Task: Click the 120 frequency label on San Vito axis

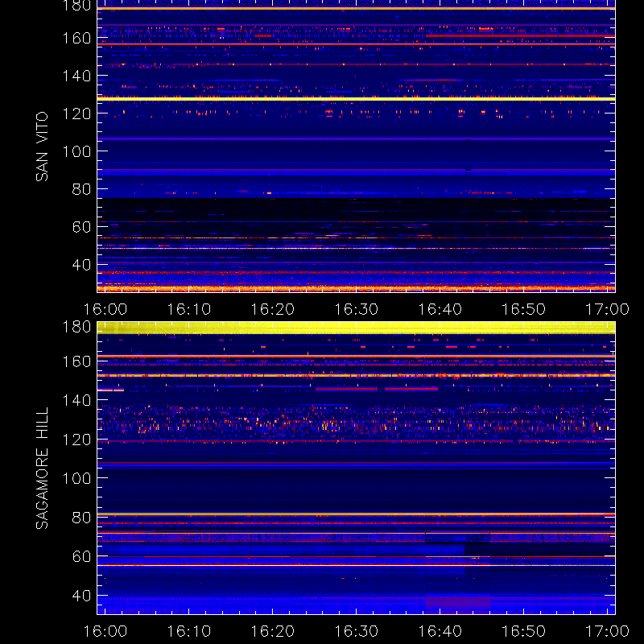Action: (76, 114)
